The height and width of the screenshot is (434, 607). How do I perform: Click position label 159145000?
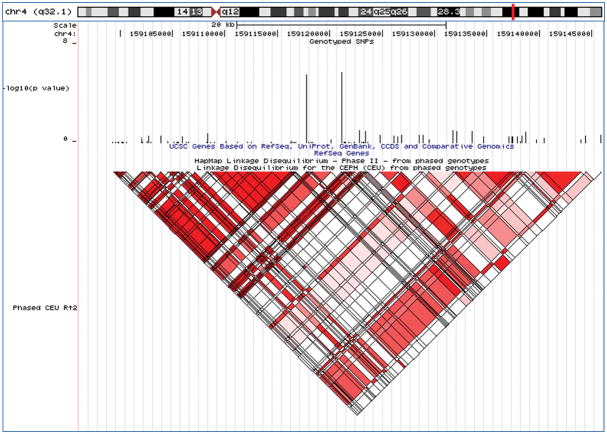[570, 34]
